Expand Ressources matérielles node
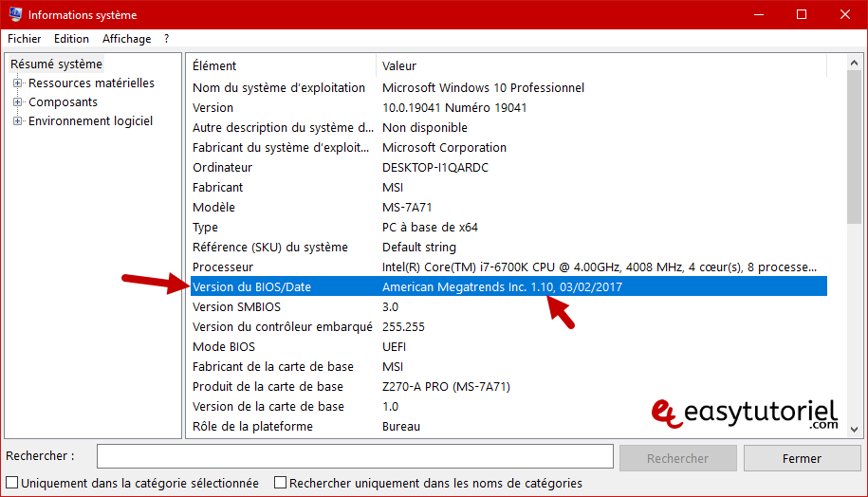This screenshot has height=497, width=868. pos(18,83)
